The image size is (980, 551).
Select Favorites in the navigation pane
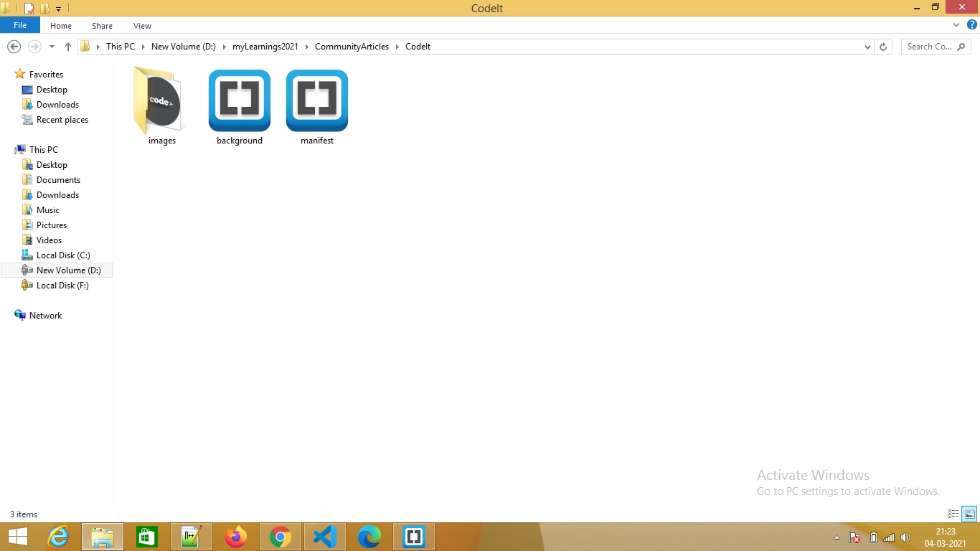pyautogui.click(x=46, y=75)
